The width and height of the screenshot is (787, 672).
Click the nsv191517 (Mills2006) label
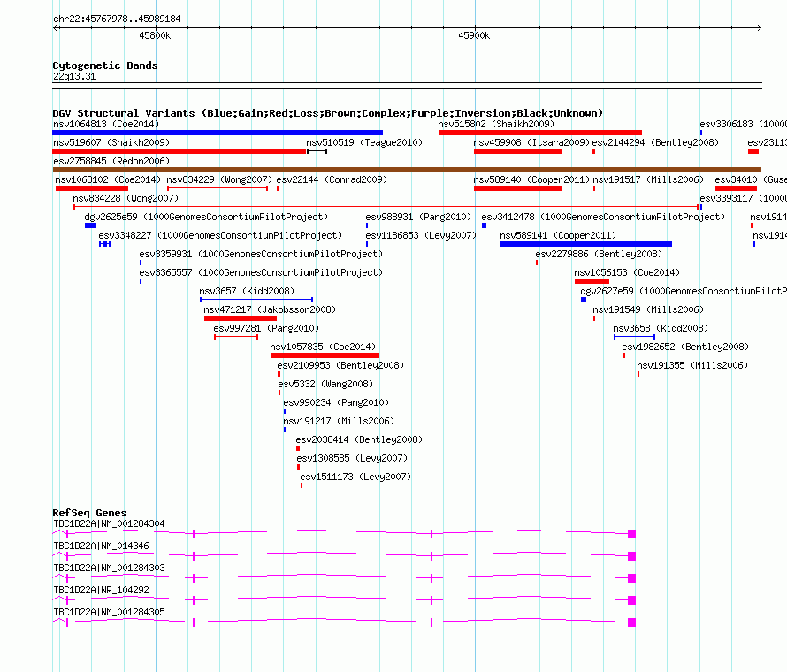[648, 179]
